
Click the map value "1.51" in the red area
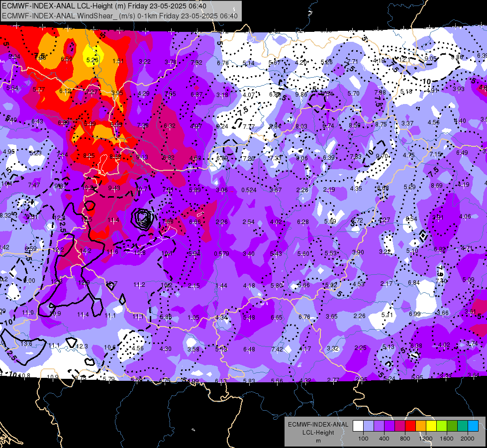(x=118, y=61)
